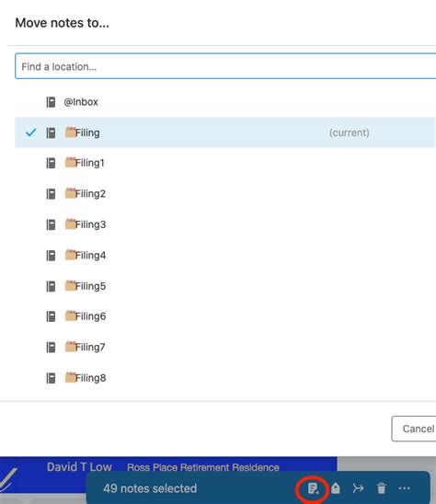Open more actions ellipsis in selection bar

tap(404, 488)
